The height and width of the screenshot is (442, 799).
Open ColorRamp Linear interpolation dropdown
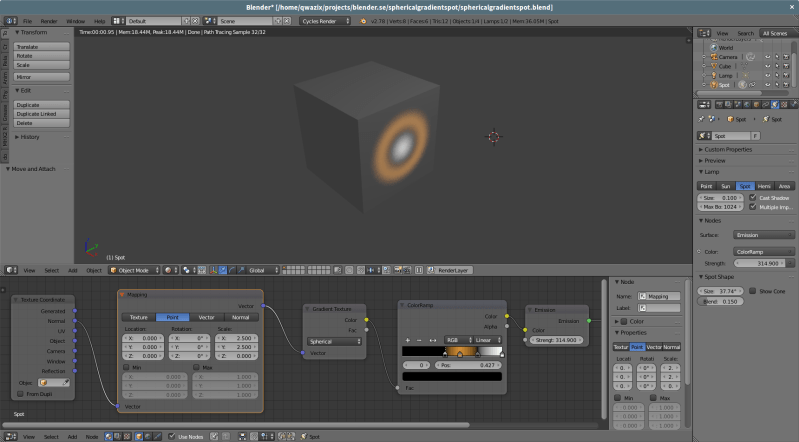click(487, 340)
